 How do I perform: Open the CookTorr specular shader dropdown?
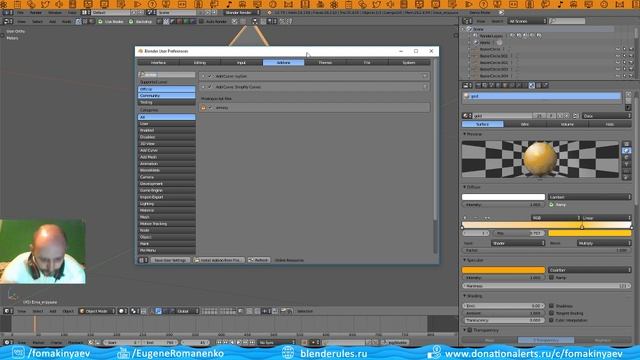pos(589,270)
